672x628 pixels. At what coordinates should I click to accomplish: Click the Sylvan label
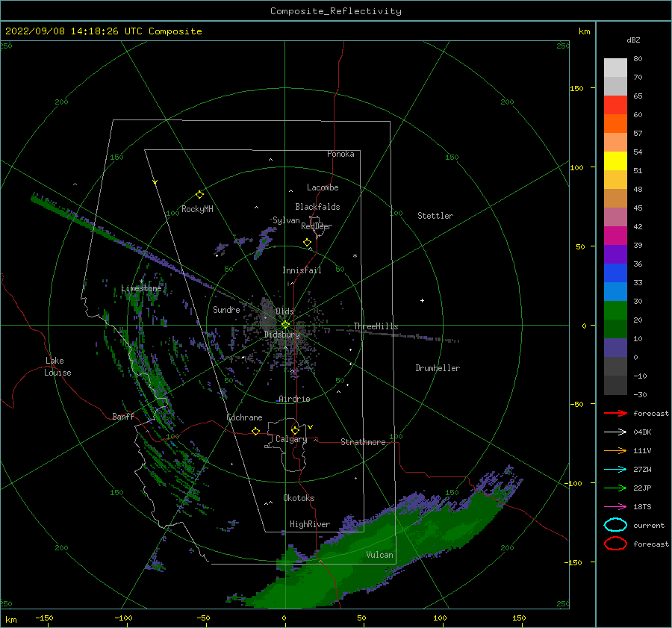(x=286, y=220)
